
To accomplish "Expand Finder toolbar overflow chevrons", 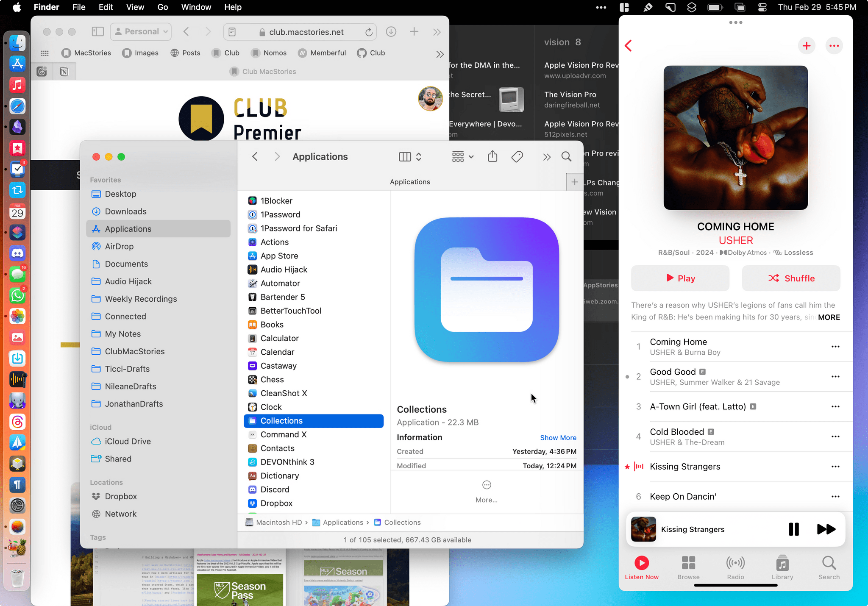I will tap(547, 157).
